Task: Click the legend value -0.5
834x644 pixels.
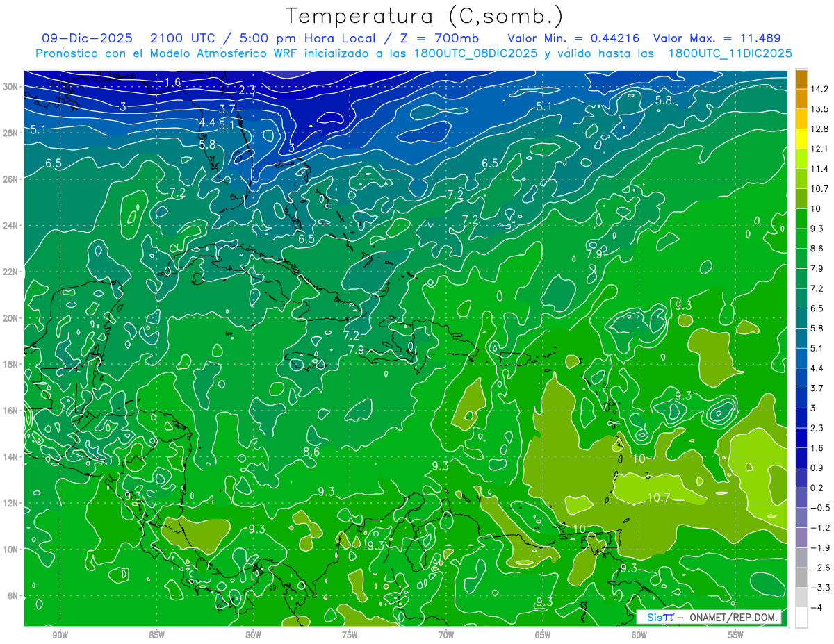Action: point(820,508)
